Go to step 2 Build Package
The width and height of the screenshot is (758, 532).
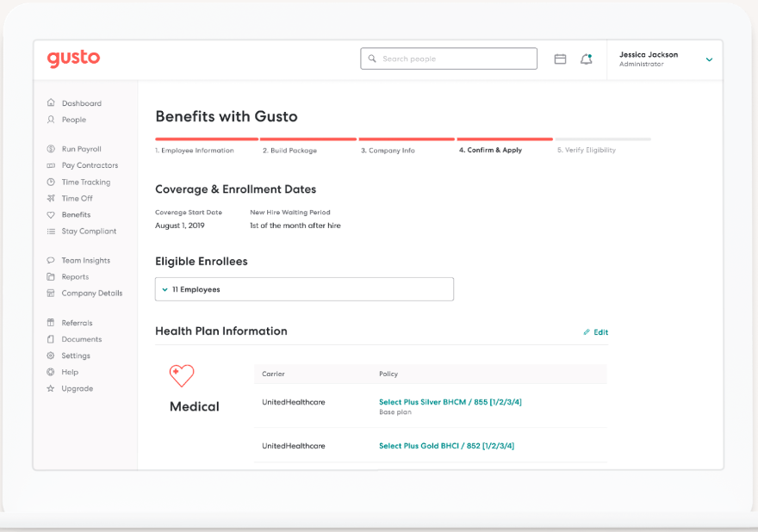coord(289,151)
